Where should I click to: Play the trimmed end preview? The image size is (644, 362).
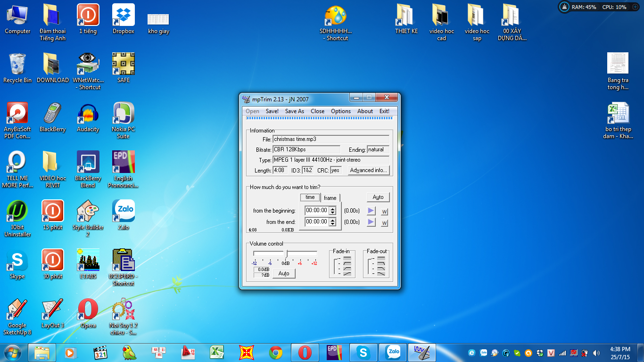tap(371, 222)
